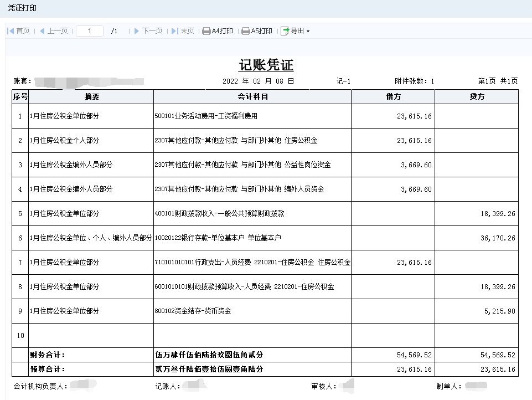
Task: Click row 4 debit amount 3,669.60
Action: coord(416,189)
